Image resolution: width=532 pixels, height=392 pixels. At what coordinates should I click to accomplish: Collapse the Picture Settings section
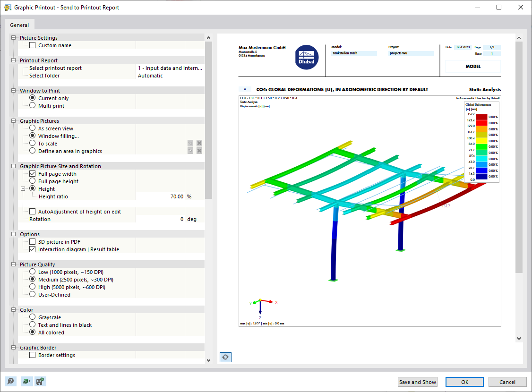pyautogui.click(x=14, y=38)
